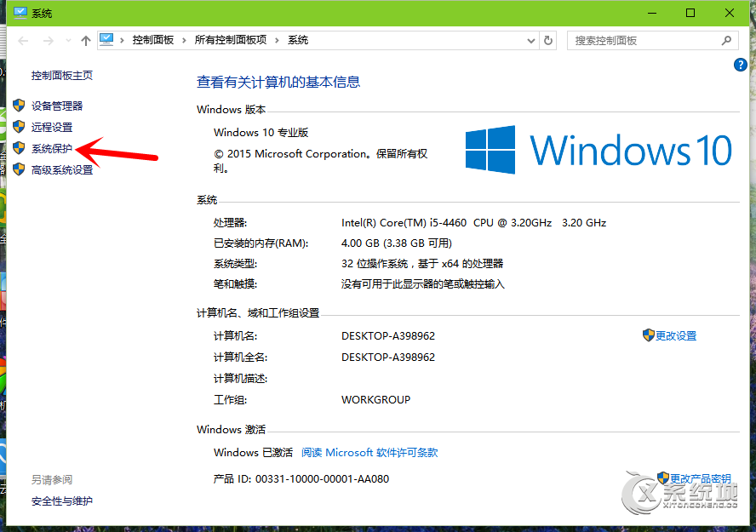
Task: Click the product ID 00331-10000-00001-AA080
Action: click(322, 479)
